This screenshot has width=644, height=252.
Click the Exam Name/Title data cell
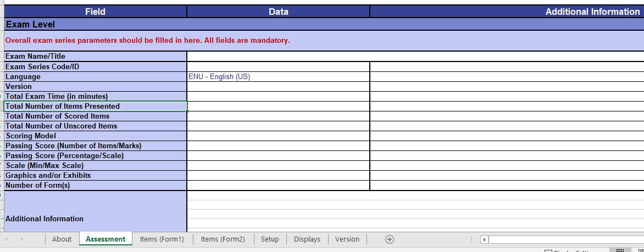[278, 57]
